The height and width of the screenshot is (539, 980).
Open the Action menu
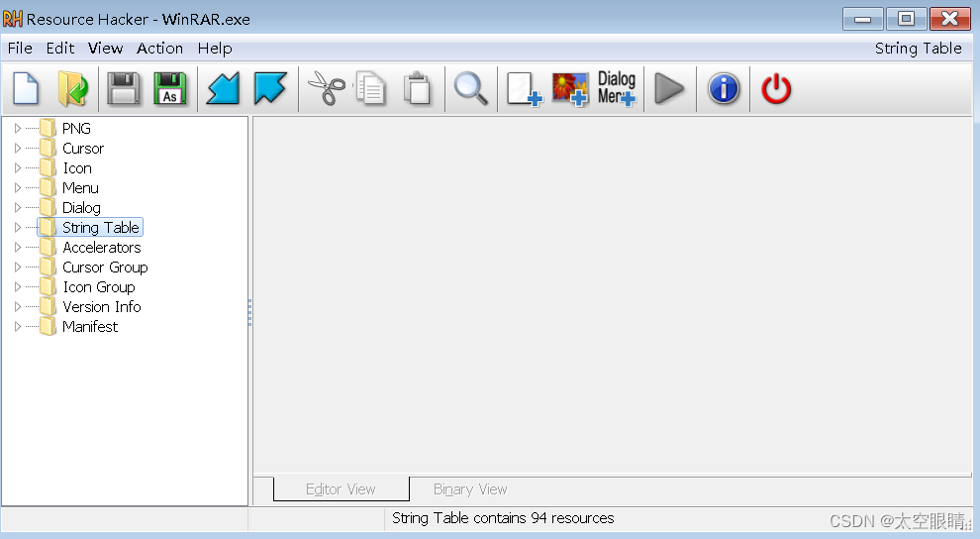click(160, 49)
